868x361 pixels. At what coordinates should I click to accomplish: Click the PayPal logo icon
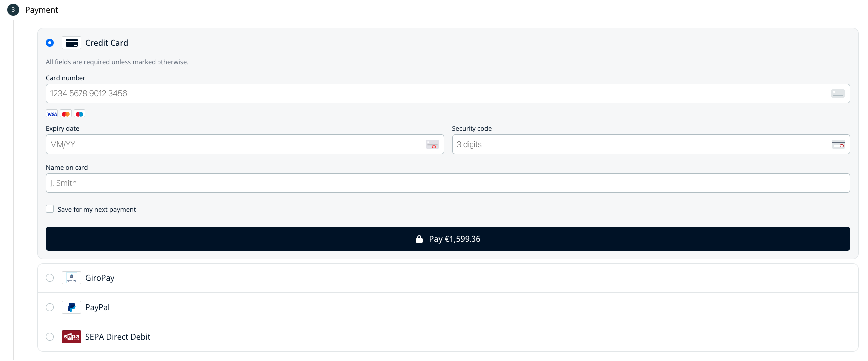(72, 307)
